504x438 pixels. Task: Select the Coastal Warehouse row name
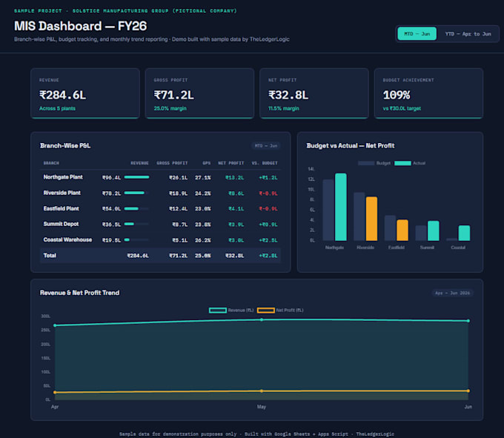67,239
